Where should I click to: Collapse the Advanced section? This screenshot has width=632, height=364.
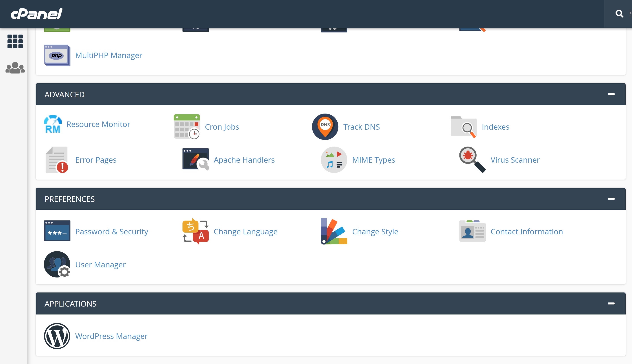pos(611,94)
